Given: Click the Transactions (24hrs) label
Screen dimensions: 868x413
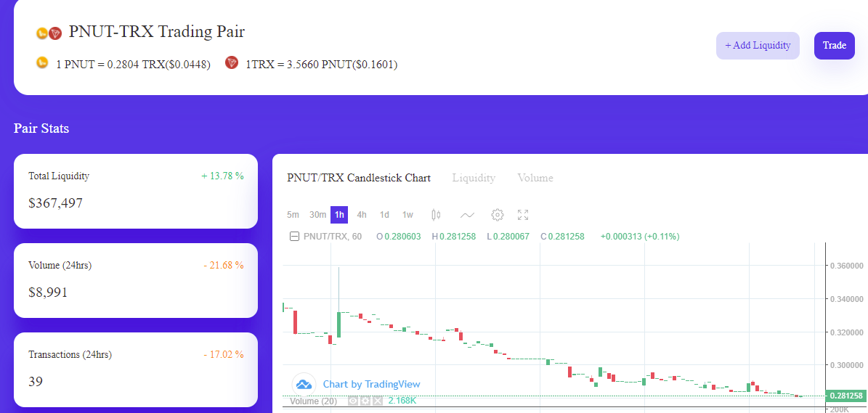Looking at the screenshot, I should click(70, 354).
